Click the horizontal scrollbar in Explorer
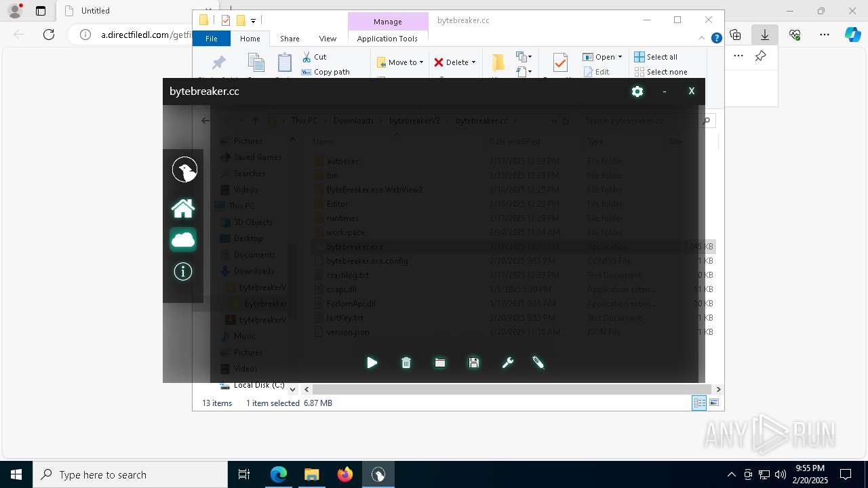868x488 pixels. [x=512, y=390]
